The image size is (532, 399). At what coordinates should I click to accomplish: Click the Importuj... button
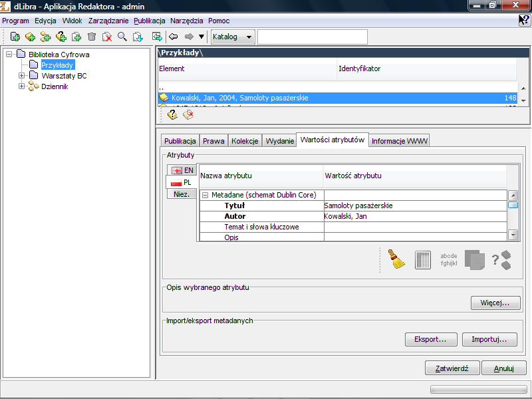(489, 339)
